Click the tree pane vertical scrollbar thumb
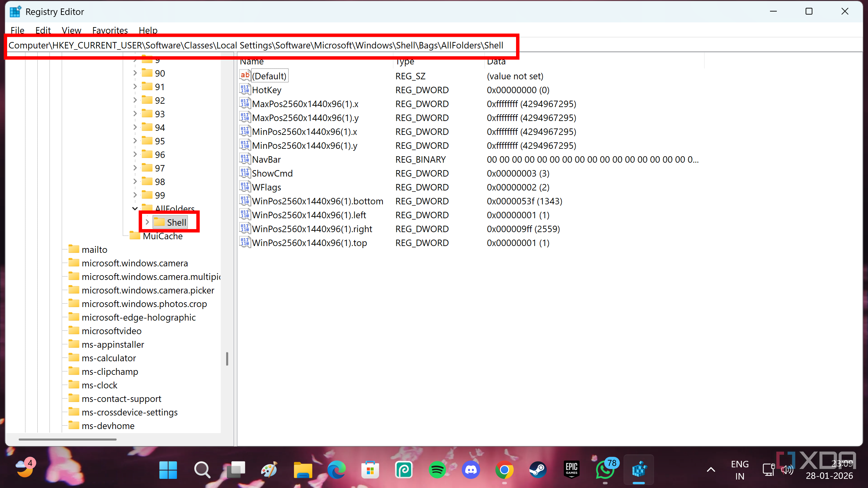This screenshot has width=868, height=488. coord(227,359)
